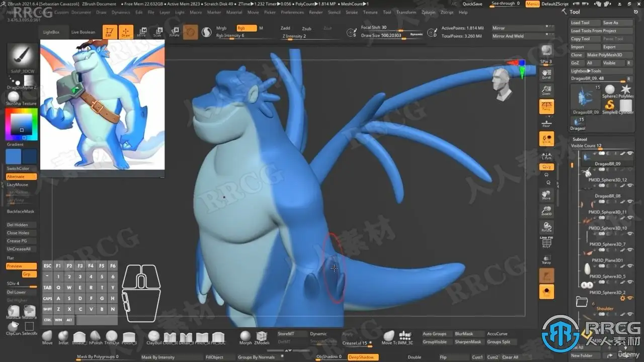Image resolution: width=644 pixels, height=362 pixels.
Task: Choose the Move transform icon
Action: click(141, 32)
